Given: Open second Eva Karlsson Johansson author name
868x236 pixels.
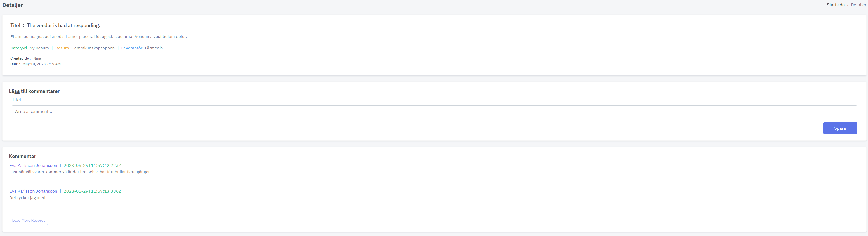Looking at the screenshot, I should tap(33, 191).
